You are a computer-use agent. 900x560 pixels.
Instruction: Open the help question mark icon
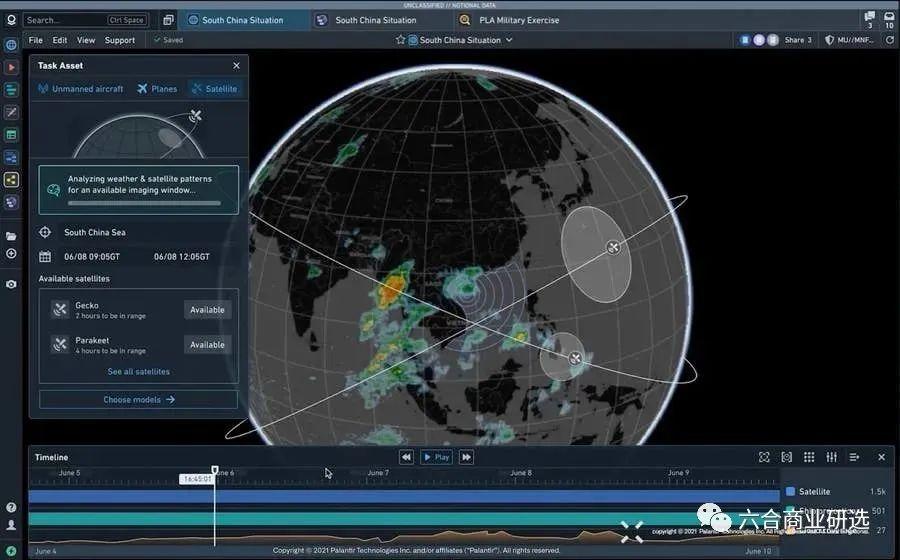[11, 507]
